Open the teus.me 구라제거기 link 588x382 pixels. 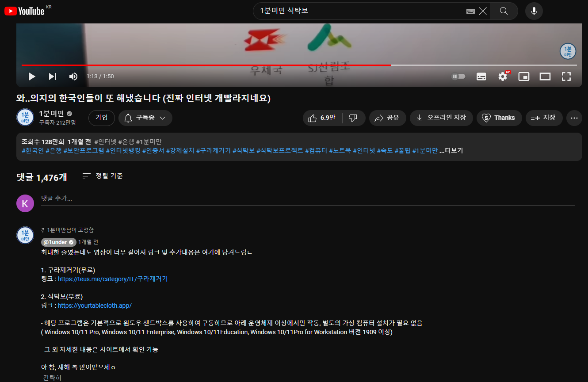(x=113, y=279)
